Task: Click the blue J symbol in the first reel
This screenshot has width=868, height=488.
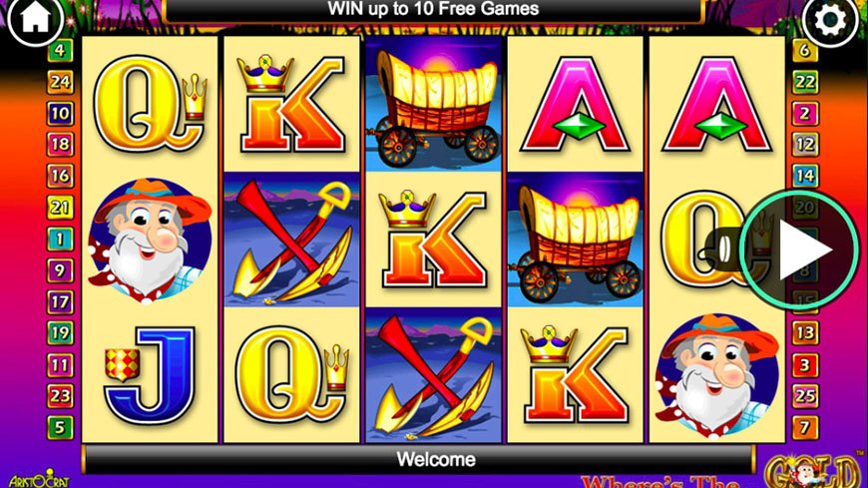Action: click(x=150, y=374)
